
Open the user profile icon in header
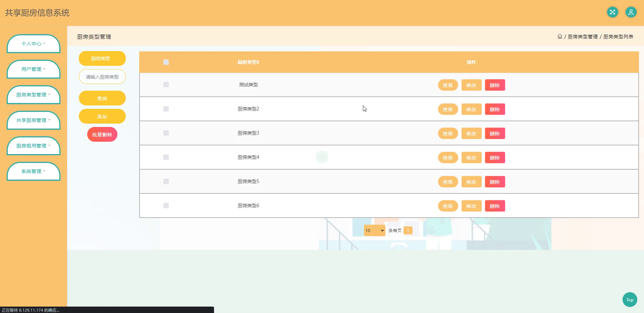point(631,12)
